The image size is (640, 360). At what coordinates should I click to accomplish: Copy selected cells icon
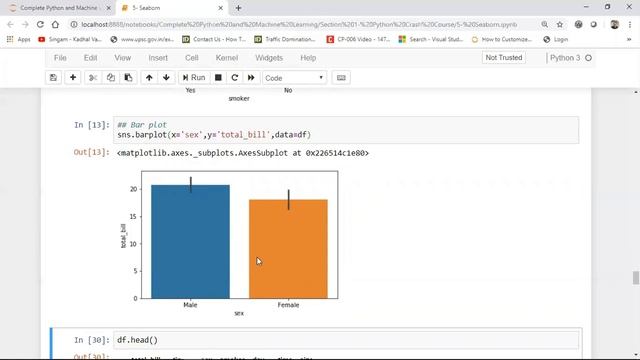pyautogui.click(x=111, y=78)
